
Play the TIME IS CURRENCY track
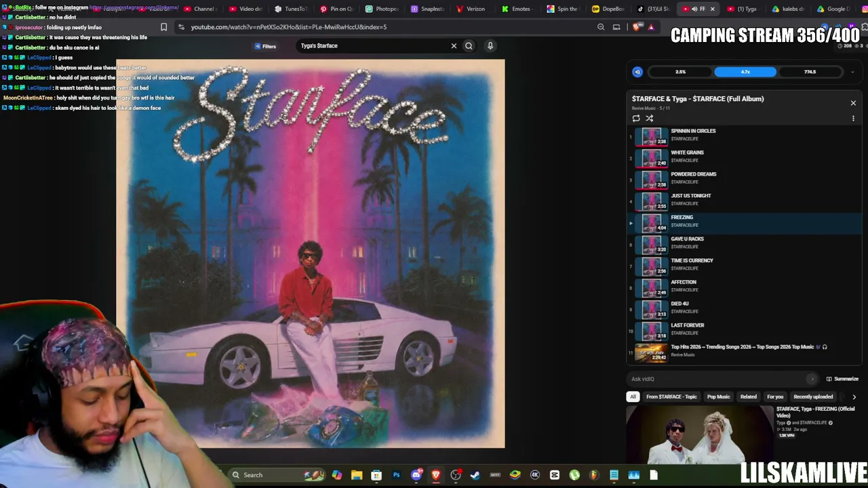(x=745, y=266)
